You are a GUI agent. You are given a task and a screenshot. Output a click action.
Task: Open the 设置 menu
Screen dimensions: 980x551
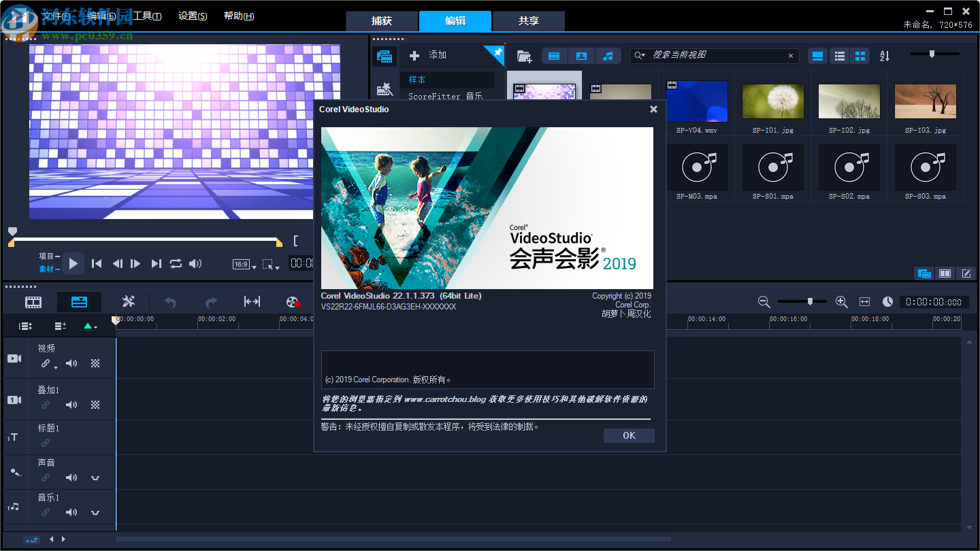tap(192, 16)
